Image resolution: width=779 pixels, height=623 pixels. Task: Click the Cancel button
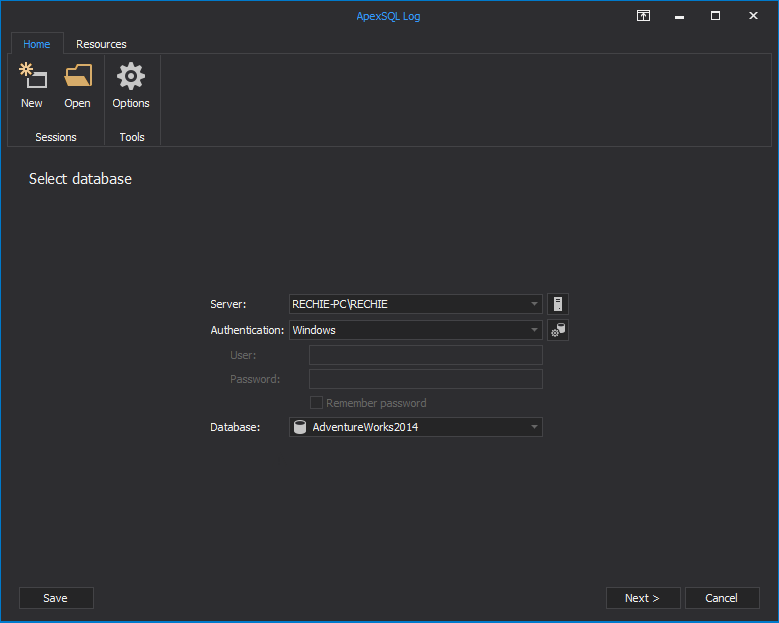[721, 598]
